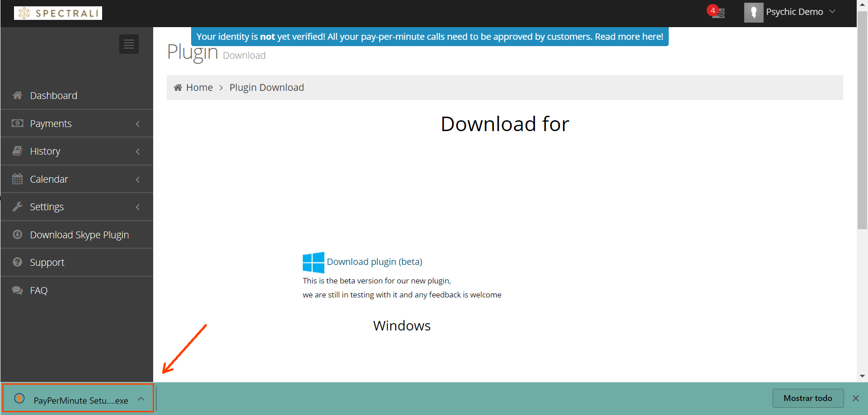Viewport: 868px width, 415px height.
Task: Toggle the sidebar hamburger menu
Action: click(129, 44)
